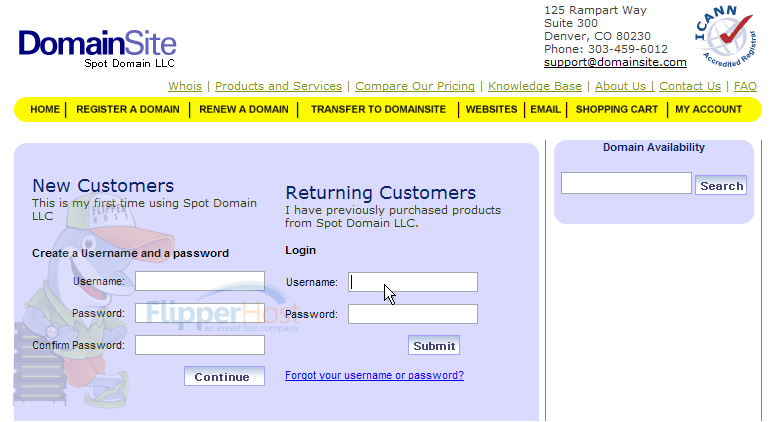Open the MY ACCOUNT menu item

point(708,109)
